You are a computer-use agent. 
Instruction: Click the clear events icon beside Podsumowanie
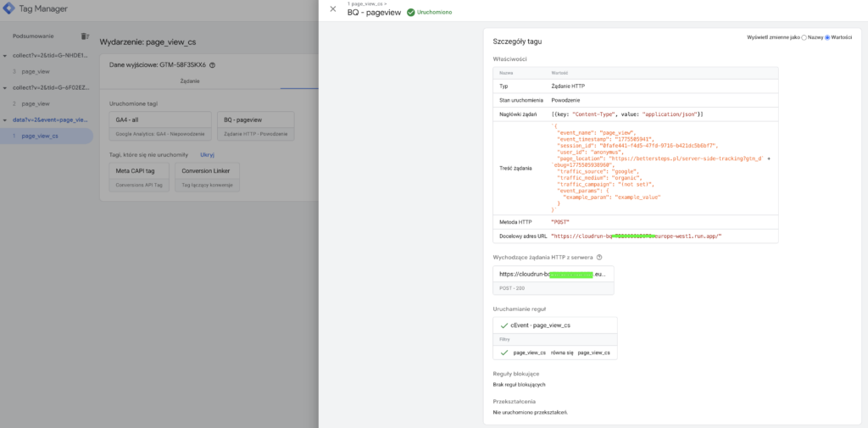[x=85, y=36]
